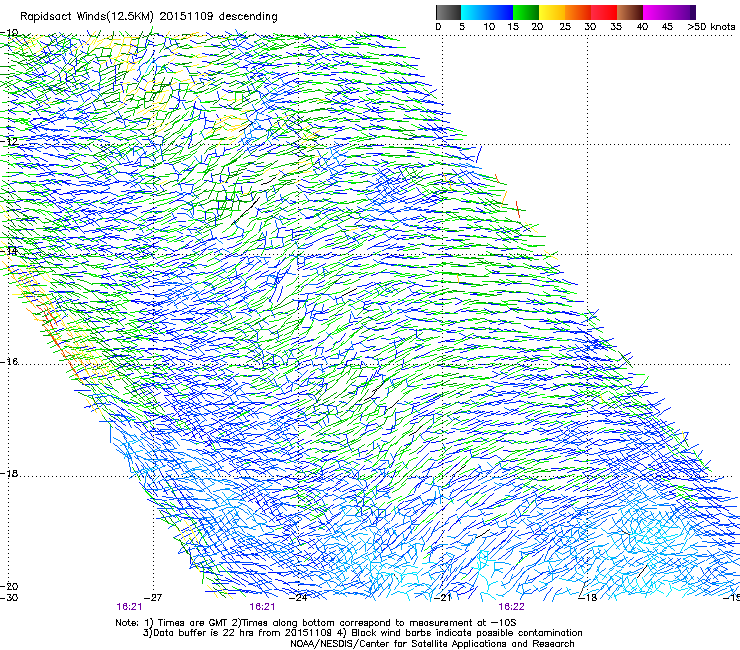Click the cyan 5-10 knots legend color
740x650 pixels.
(x=474, y=12)
